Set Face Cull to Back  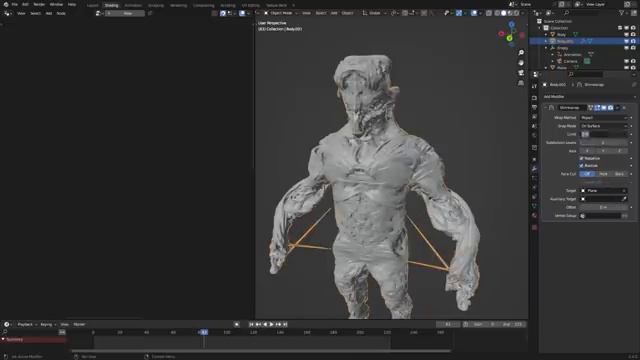619,174
